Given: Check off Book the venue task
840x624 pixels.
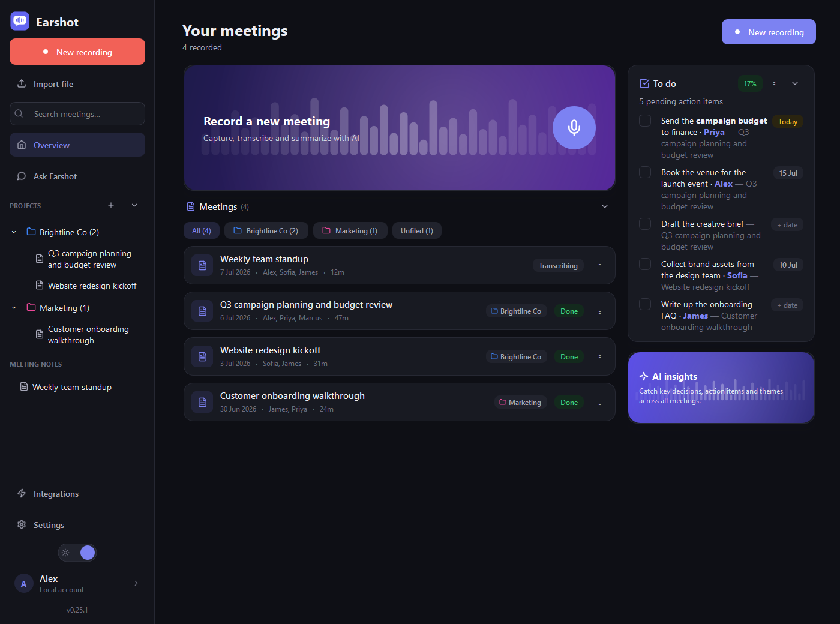Looking at the screenshot, I should coord(645,172).
